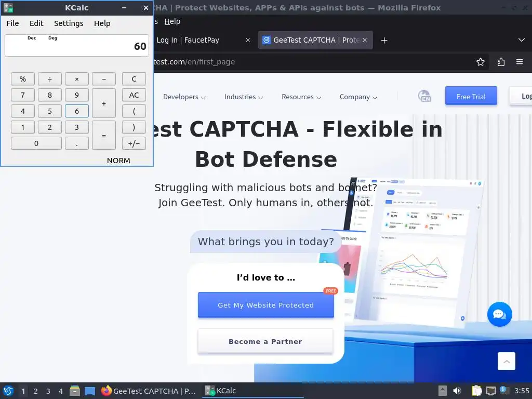Screen dimensions: 532x399
Task: Click the back-to-top arrow button
Action: point(506,362)
